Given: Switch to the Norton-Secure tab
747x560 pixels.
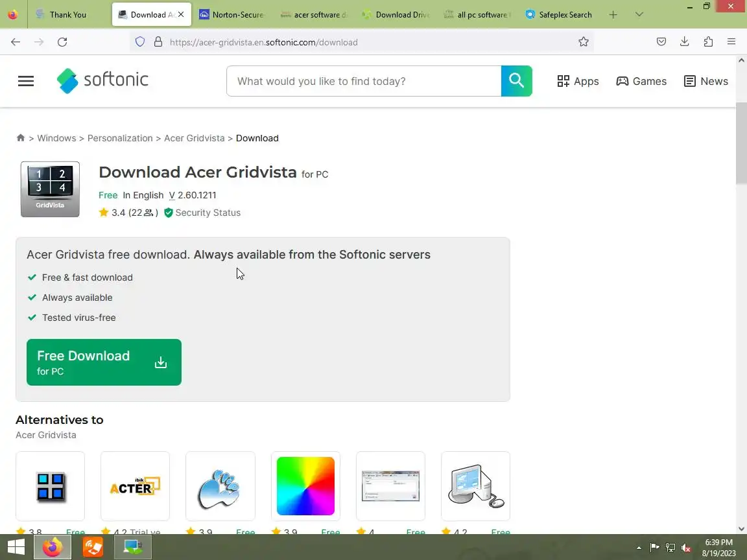Looking at the screenshot, I should tap(231, 15).
